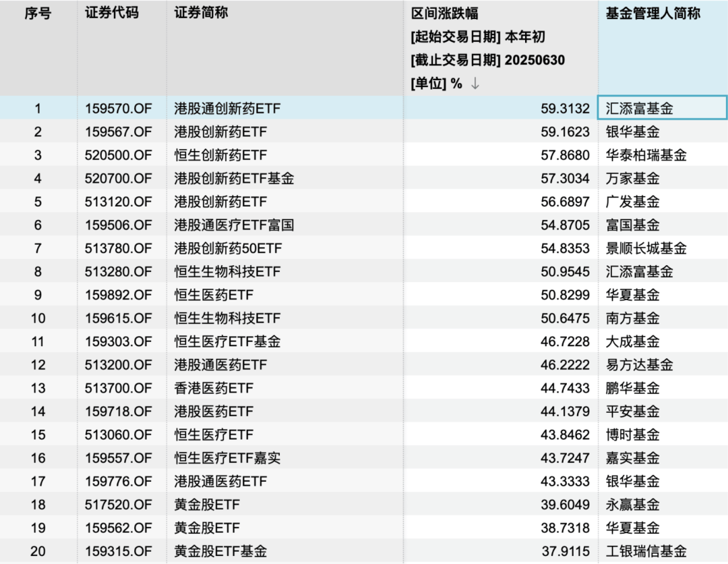Click manager cell 永赢基金

pyautogui.click(x=633, y=505)
